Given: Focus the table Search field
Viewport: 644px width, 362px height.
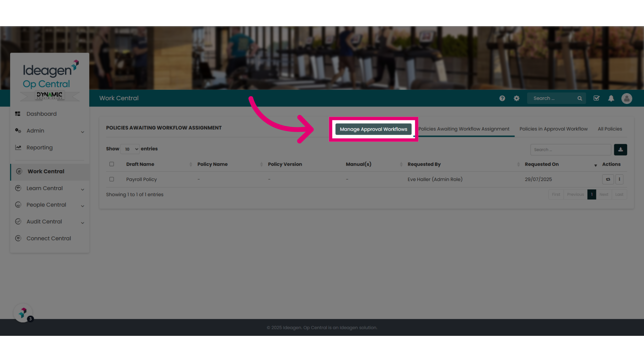Looking at the screenshot, I should pos(571,149).
